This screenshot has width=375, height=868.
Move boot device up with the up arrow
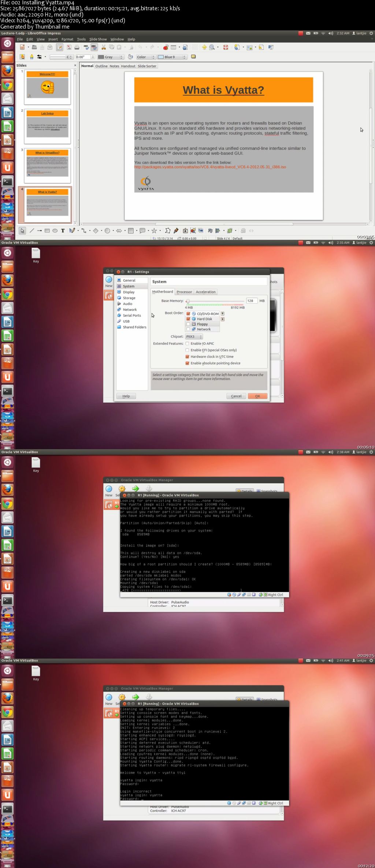point(222,314)
